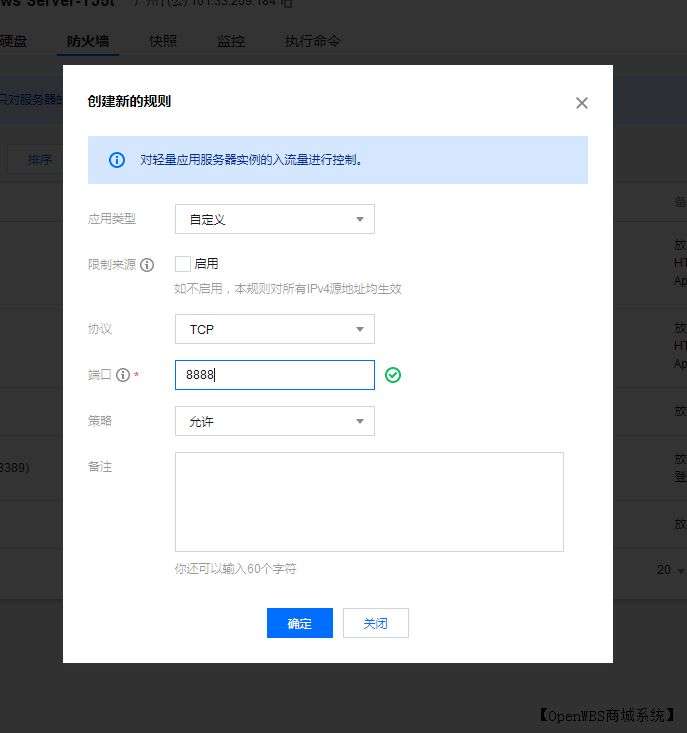Open the 应用类型 dropdown showing 自定义
The height and width of the screenshot is (733, 687).
[274, 219]
